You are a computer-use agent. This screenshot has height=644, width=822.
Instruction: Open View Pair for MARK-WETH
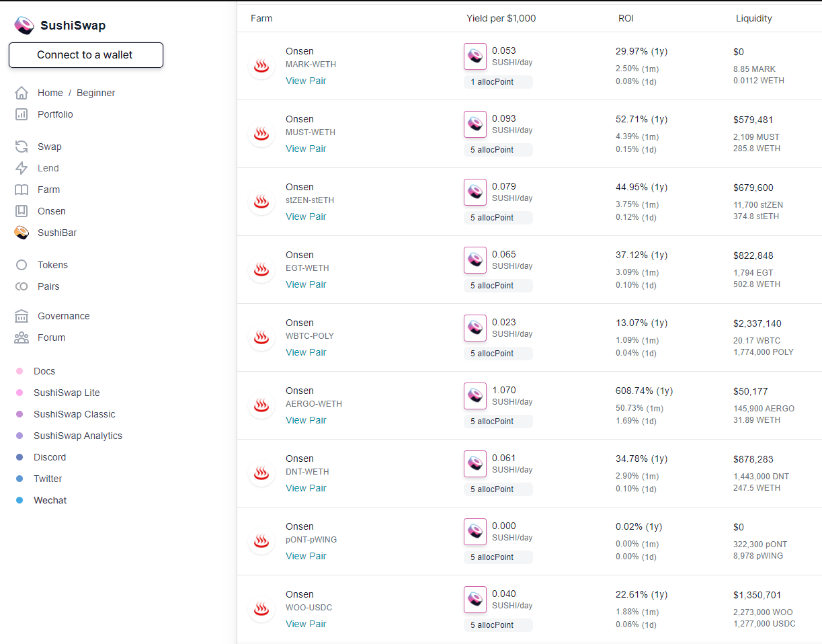306,81
